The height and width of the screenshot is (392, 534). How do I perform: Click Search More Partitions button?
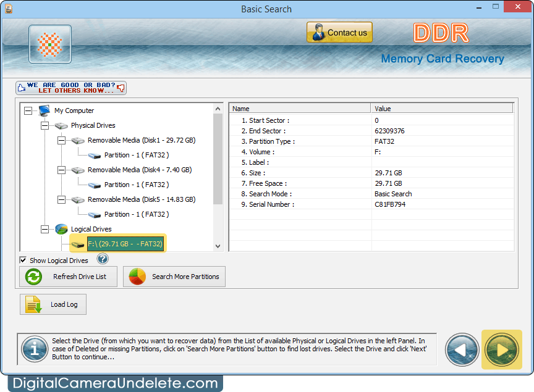coord(174,277)
